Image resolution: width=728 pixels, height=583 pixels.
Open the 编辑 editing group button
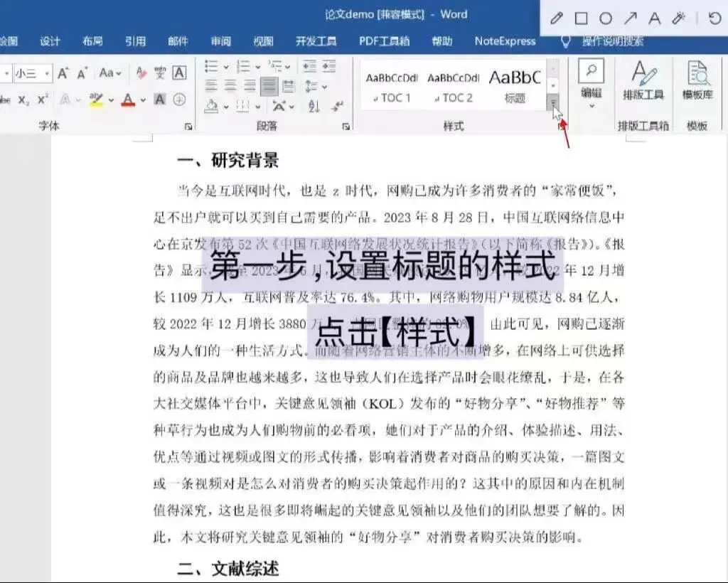pyautogui.click(x=591, y=85)
